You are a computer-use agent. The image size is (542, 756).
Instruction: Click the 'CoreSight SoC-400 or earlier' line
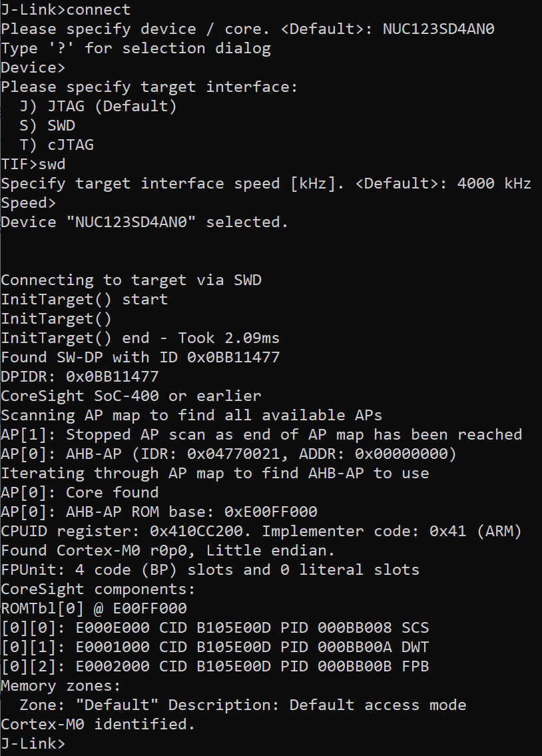click(x=131, y=396)
